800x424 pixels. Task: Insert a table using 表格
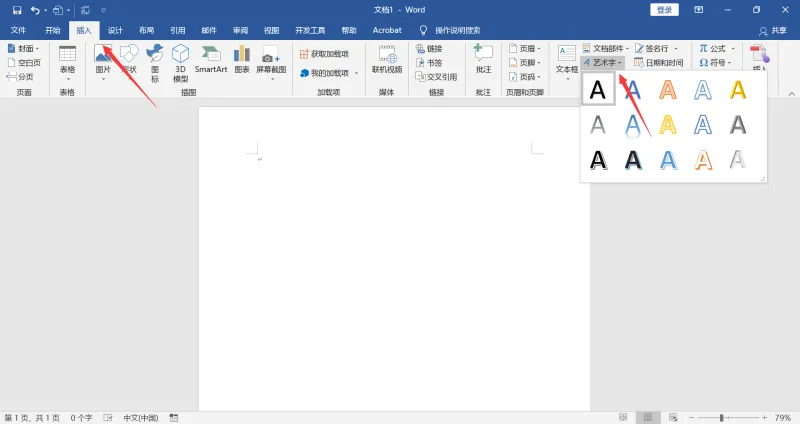(67, 63)
